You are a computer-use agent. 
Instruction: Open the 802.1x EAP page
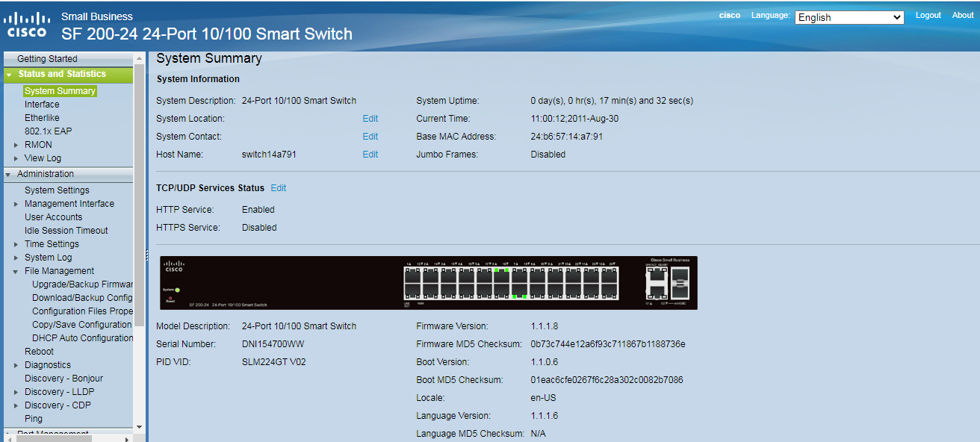pyautogui.click(x=47, y=131)
